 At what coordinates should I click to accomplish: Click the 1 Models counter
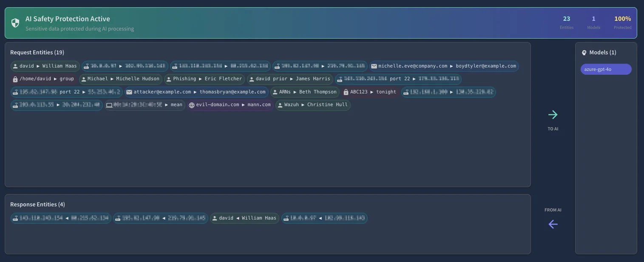(x=593, y=23)
